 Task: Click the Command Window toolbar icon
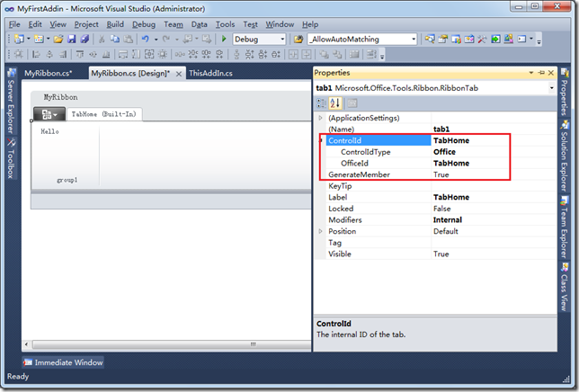[521, 39]
